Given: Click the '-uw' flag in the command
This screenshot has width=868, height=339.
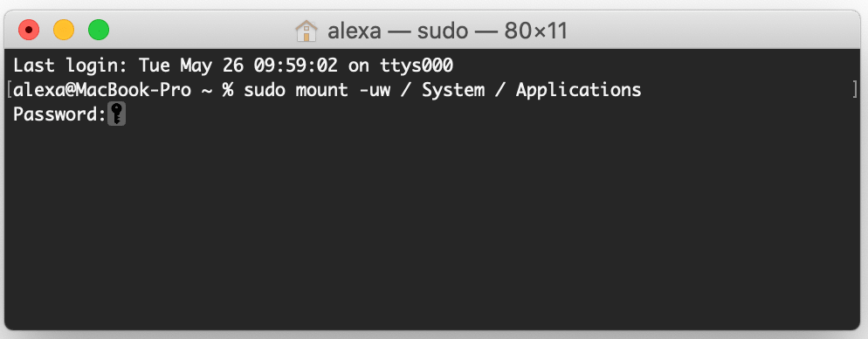Looking at the screenshot, I should pos(375,90).
